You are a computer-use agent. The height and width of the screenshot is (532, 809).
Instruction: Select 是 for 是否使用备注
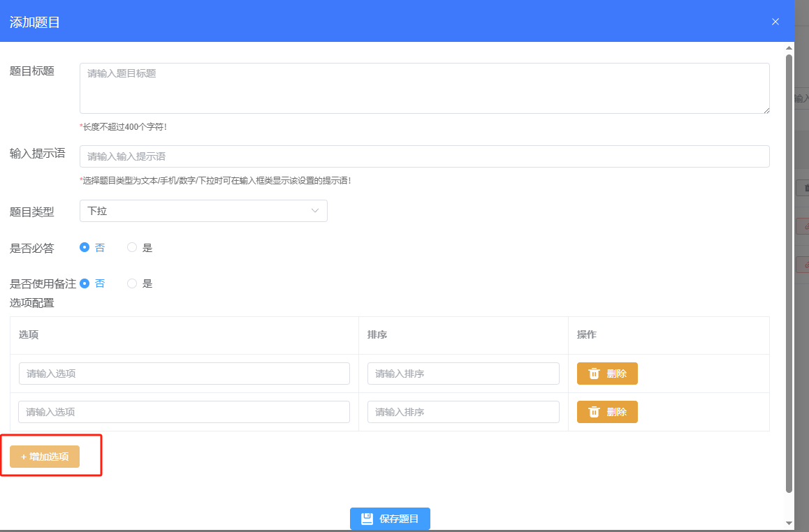[140, 283]
